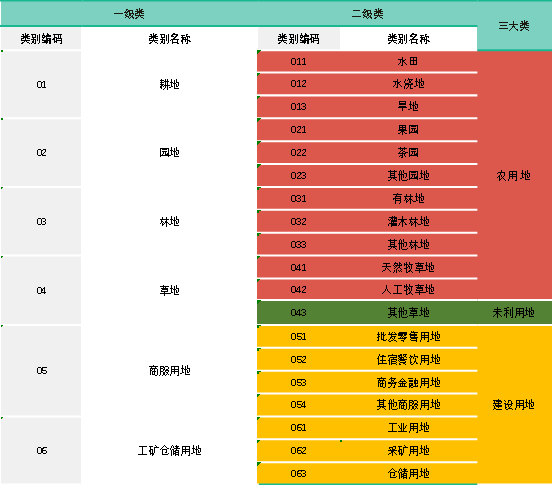The image size is (554, 485).
Task: Click code cell 032
Action: coord(299,221)
